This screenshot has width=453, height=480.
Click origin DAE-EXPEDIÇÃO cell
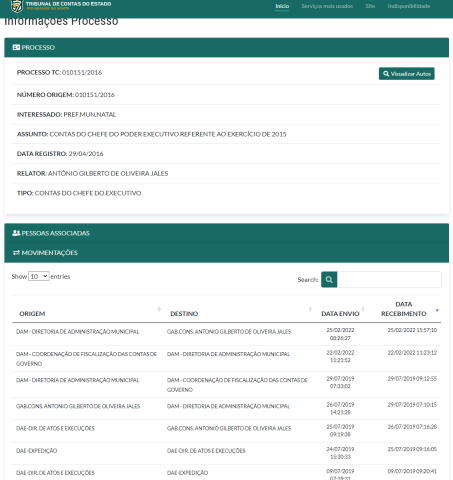(37, 451)
